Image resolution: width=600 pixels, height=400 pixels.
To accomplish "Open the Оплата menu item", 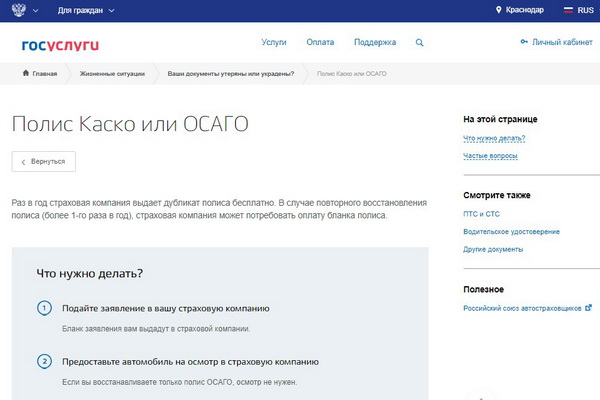I will coord(320,42).
